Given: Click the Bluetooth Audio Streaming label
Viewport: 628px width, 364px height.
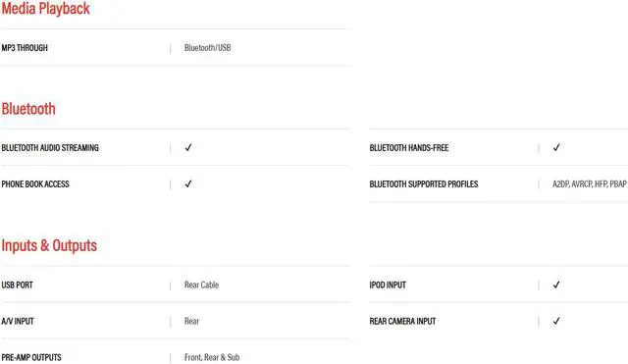Looking at the screenshot, I should (50, 148).
